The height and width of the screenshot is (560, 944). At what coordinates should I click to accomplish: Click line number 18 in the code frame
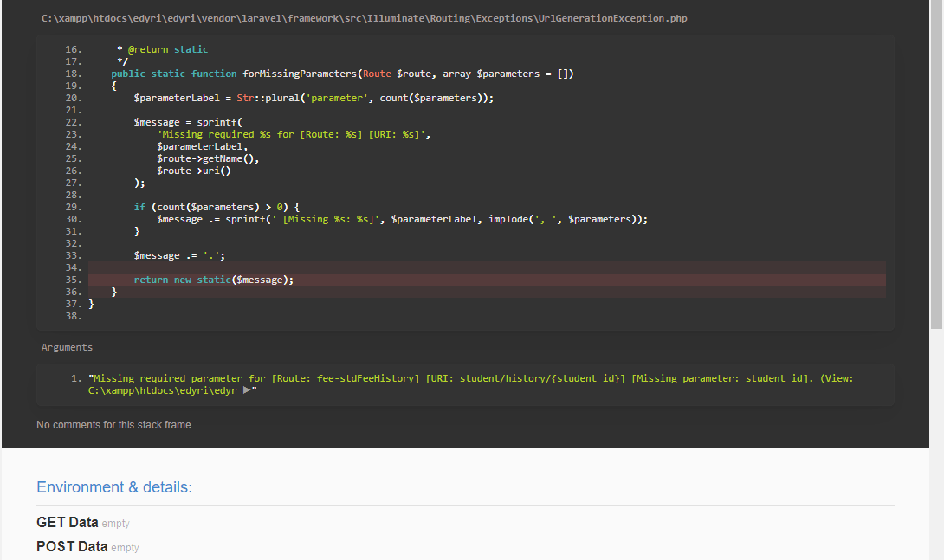click(73, 73)
